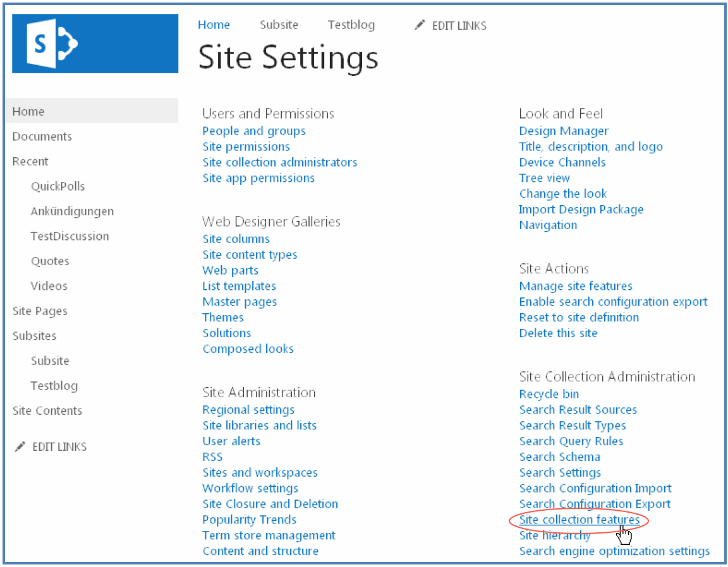Open Master pages gallery

tap(239, 302)
